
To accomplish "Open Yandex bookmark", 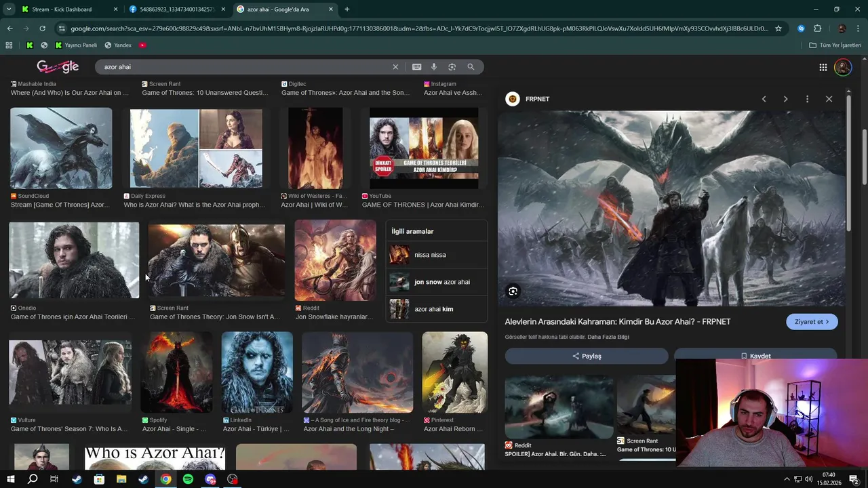I will 118,45.
